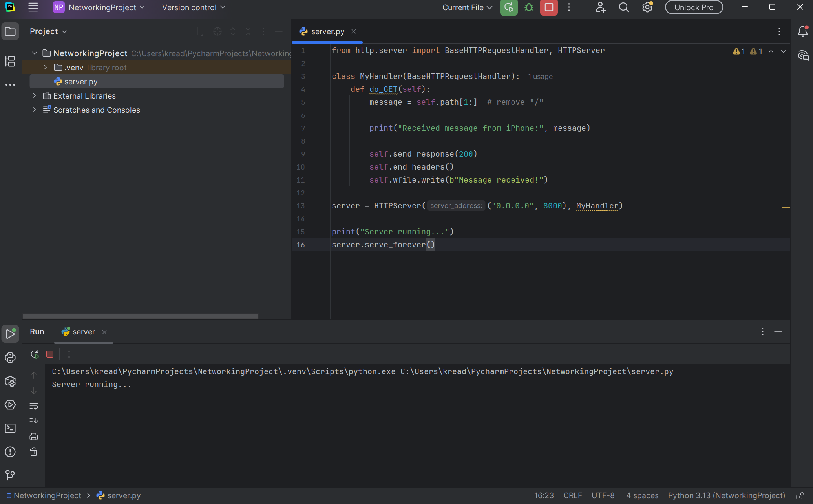Open the Current File run configuration dropdown
813x504 pixels.
(467, 7)
